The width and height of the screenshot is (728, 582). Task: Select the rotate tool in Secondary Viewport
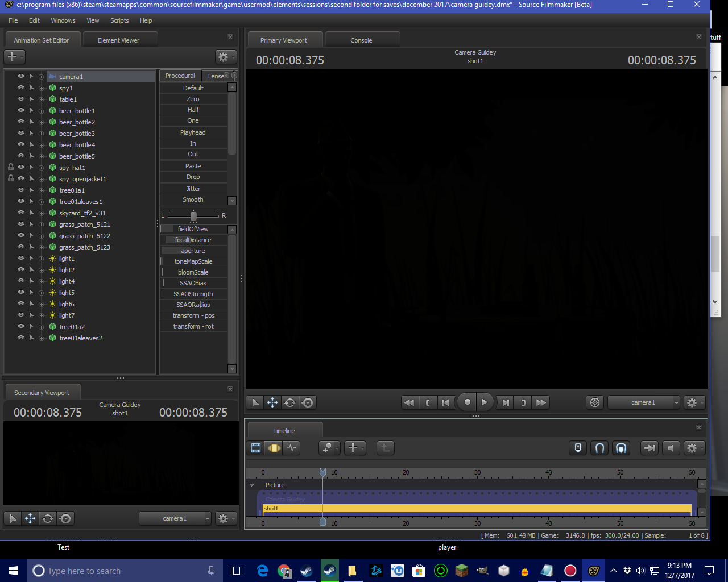[48, 518]
